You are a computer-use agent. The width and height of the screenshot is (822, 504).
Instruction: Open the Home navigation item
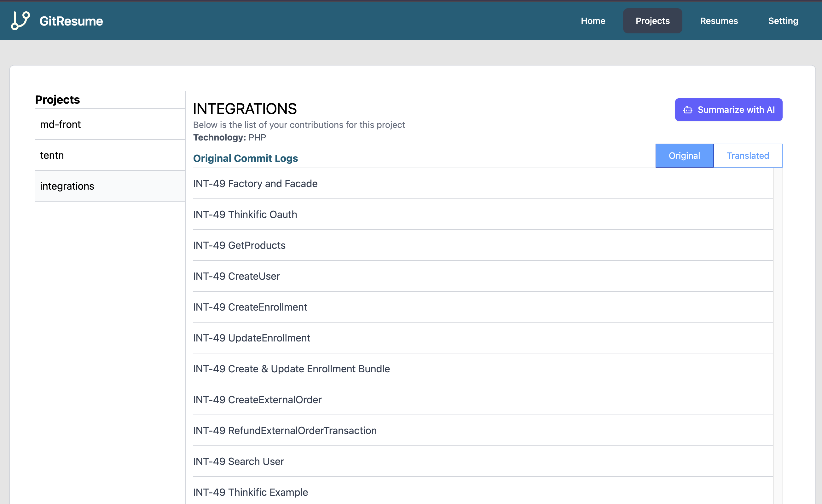point(593,21)
